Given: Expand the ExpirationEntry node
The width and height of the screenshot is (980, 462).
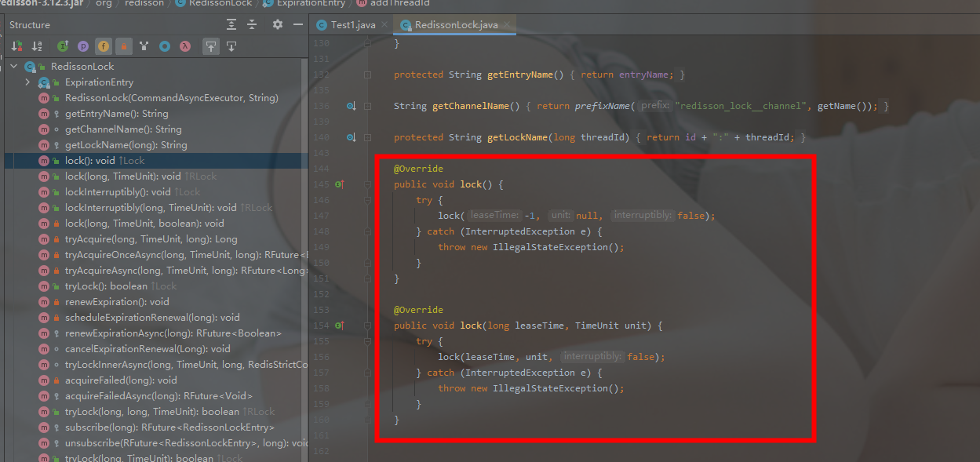Looking at the screenshot, I should pyautogui.click(x=27, y=82).
